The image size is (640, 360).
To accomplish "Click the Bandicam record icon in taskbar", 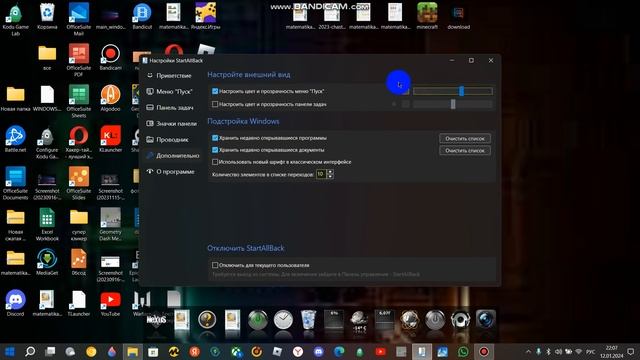I will click(x=484, y=352).
